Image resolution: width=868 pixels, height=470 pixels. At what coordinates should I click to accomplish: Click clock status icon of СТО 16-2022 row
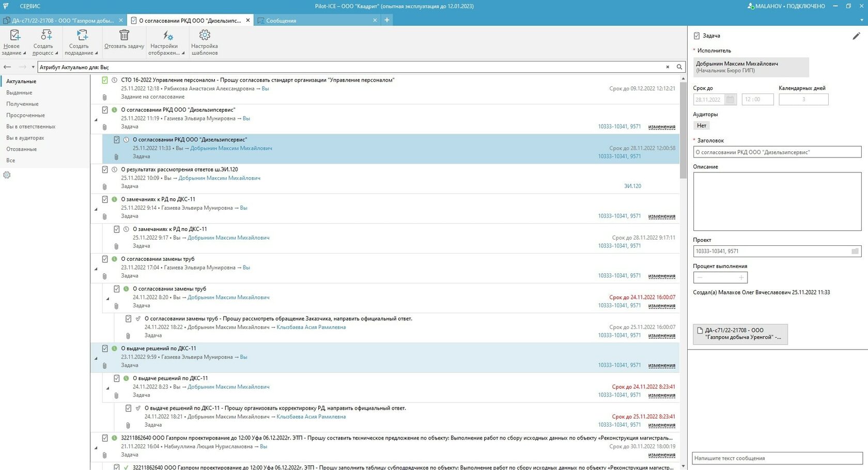pyautogui.click(x=114, y=80)
